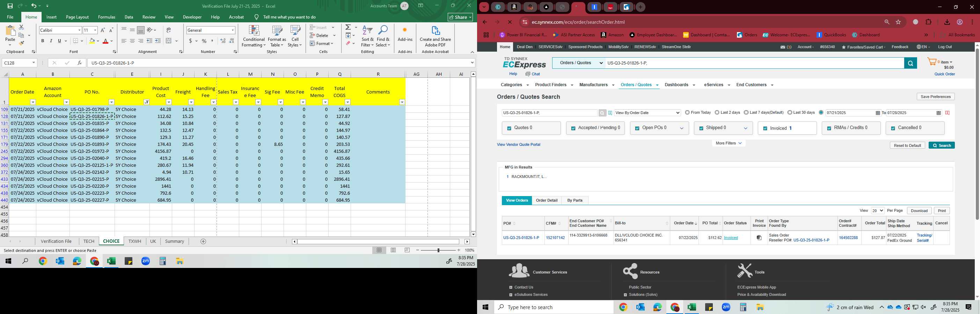Select the From Today radio button
This screenshot has width=980, height=314.
[687, 113]
